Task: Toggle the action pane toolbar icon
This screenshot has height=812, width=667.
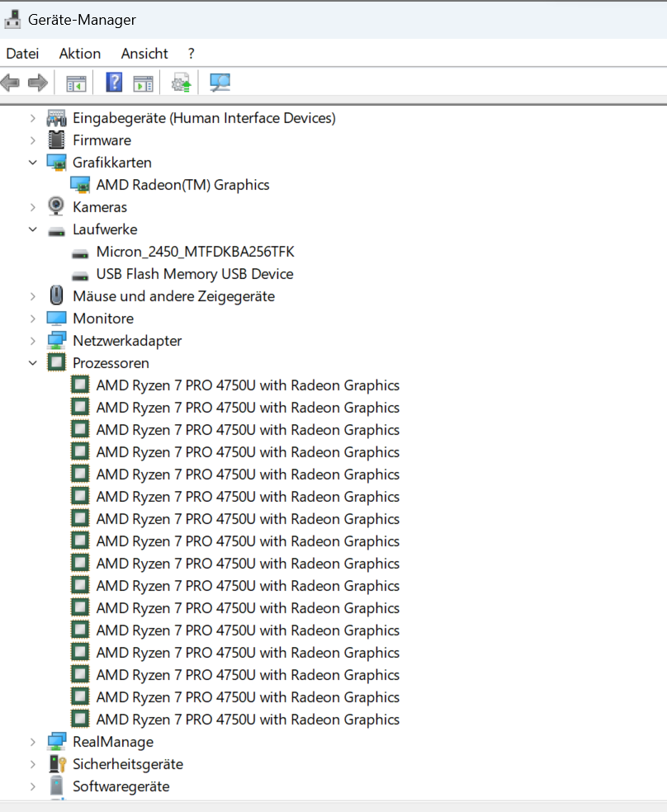Action: (143, 83)
